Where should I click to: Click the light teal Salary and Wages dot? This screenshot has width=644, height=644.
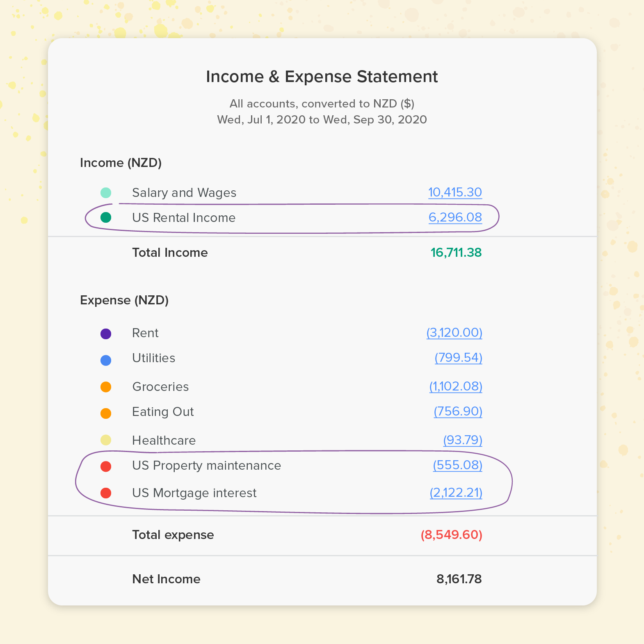click(106, 193)
